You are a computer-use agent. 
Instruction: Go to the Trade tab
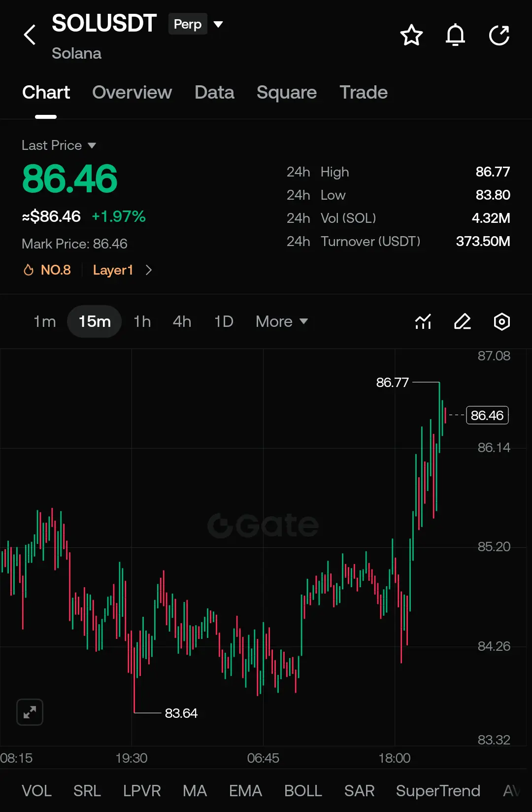pos(364,92)
